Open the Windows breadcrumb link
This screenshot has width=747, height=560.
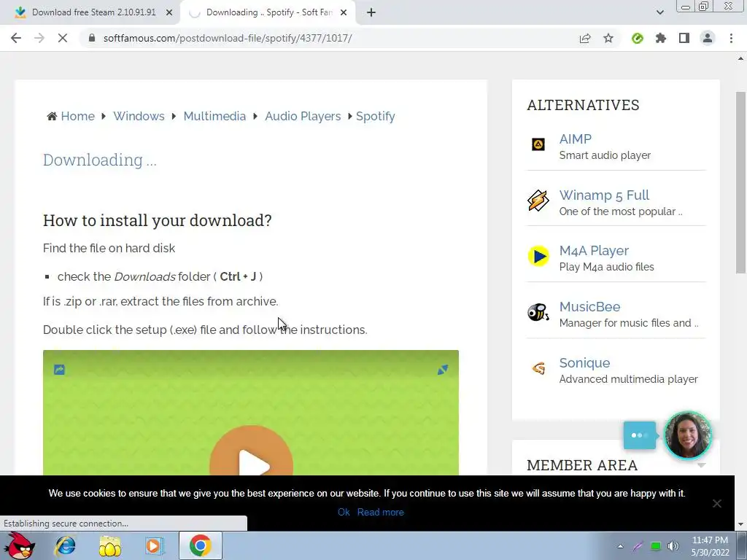(x=139, y=116)
